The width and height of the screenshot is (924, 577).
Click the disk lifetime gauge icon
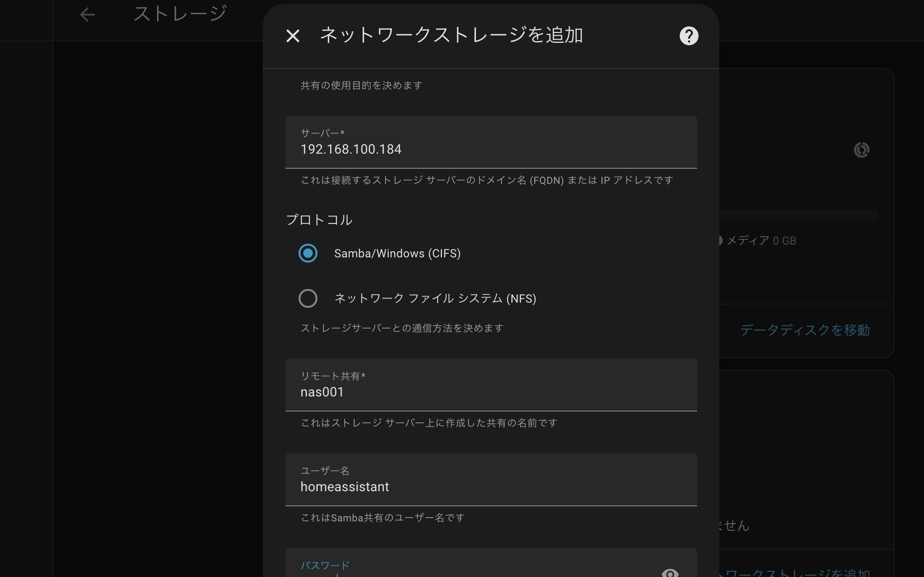(x=861, y=150)
